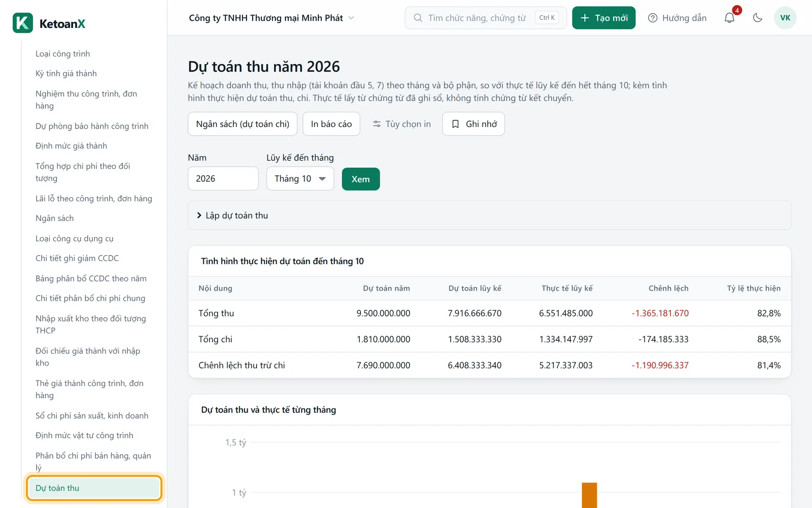The height and width of the screenshot is (508, 812).
Task: Click the orange chart bar
Action: point(589,495)
